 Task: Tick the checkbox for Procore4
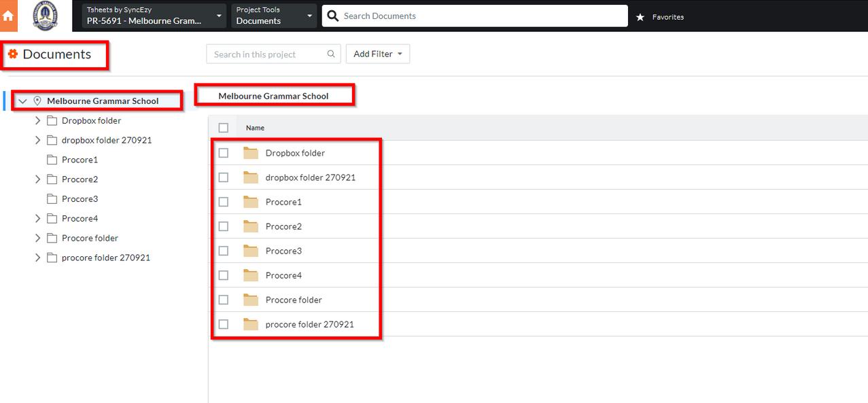(224, 275)
